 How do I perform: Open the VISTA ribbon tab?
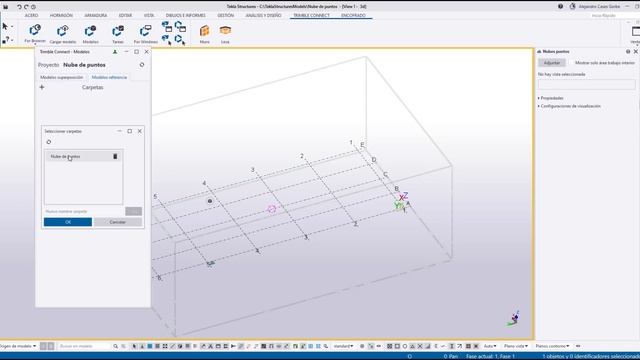149,16
